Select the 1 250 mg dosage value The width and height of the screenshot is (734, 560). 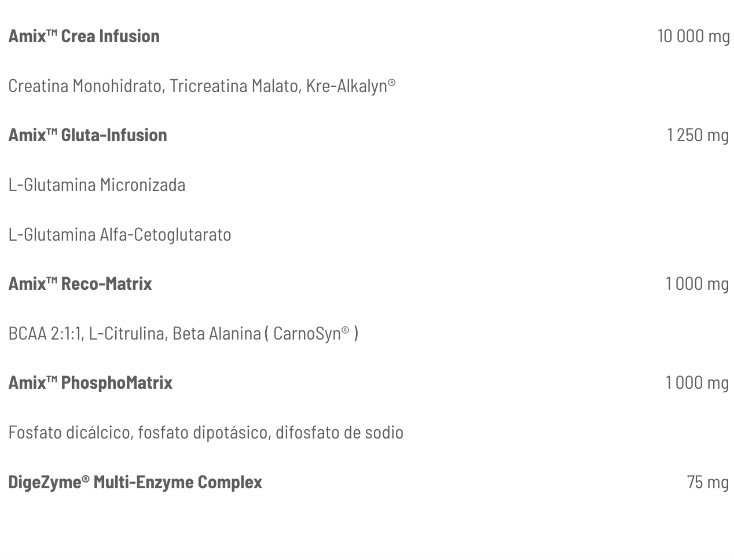click(698, 135)
